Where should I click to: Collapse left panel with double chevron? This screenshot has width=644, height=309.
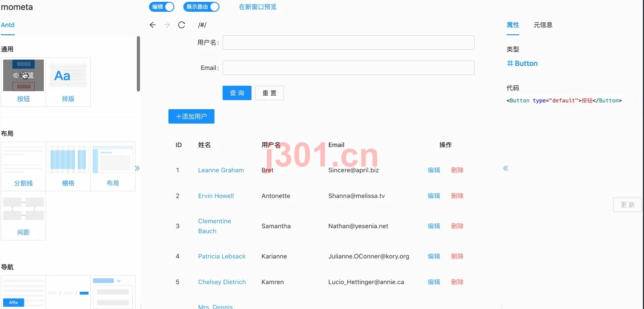(137, 168)
